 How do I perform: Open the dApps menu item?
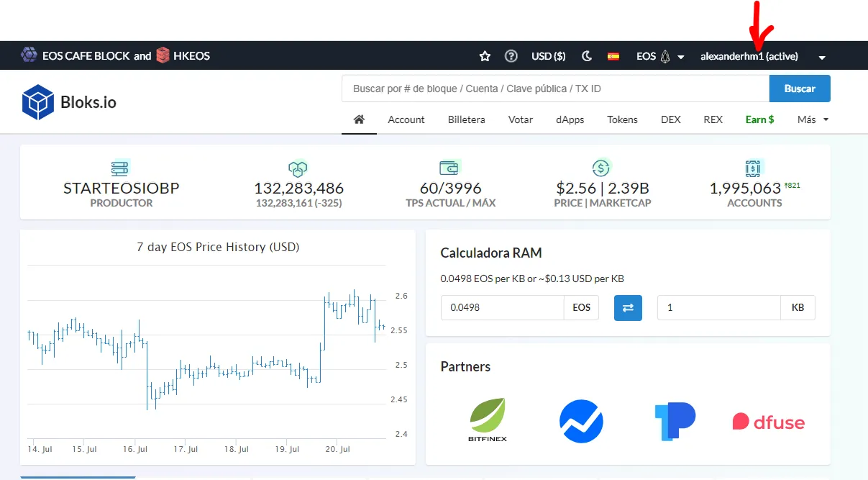(570, 119)
